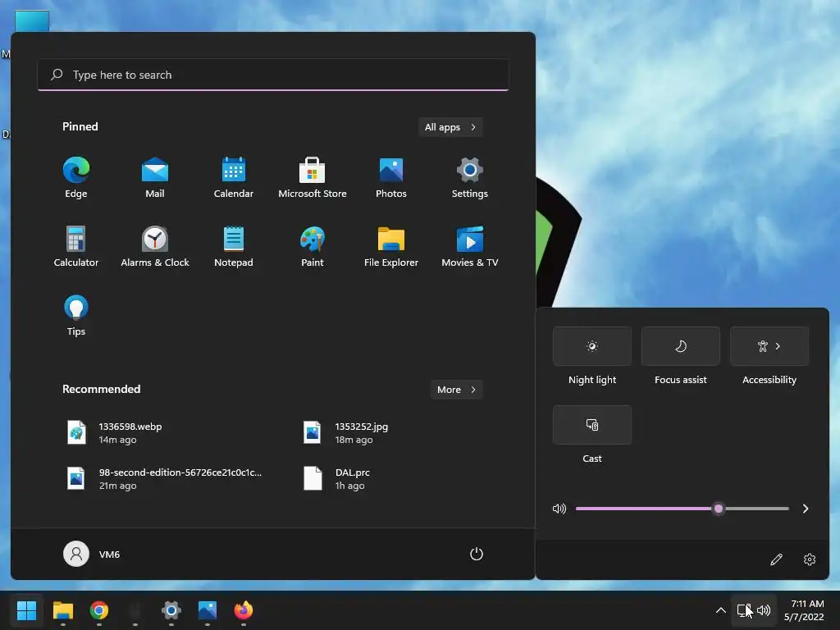This screenshot has width=840, height=630.
Task: Open the Photos app on the taskbar
Action: pos(208,610)
